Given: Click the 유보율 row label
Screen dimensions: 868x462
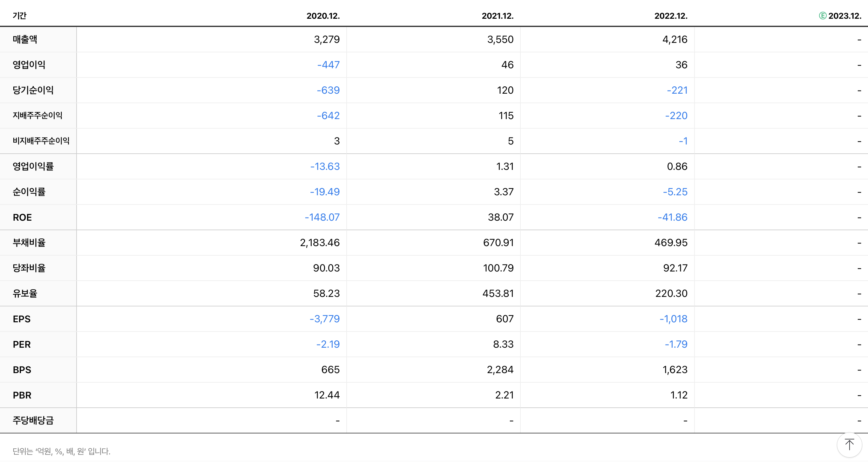Looking at the screenshot, I should pos(25,293).
